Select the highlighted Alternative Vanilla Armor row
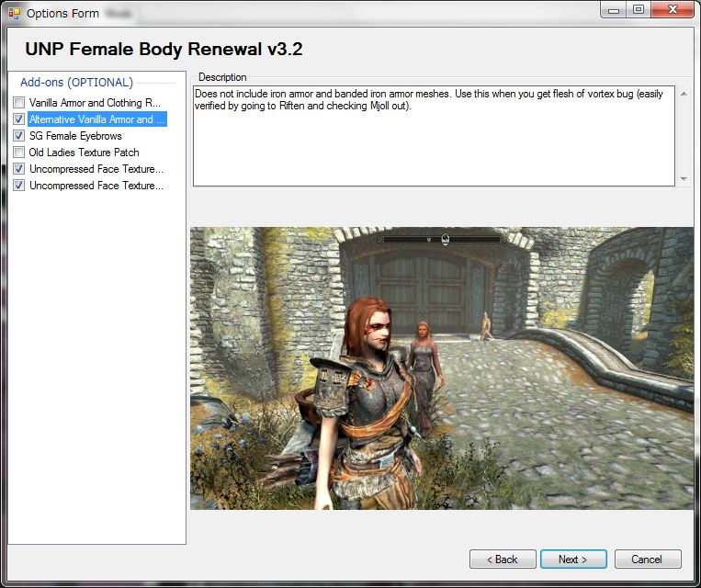 coord(97,119)
